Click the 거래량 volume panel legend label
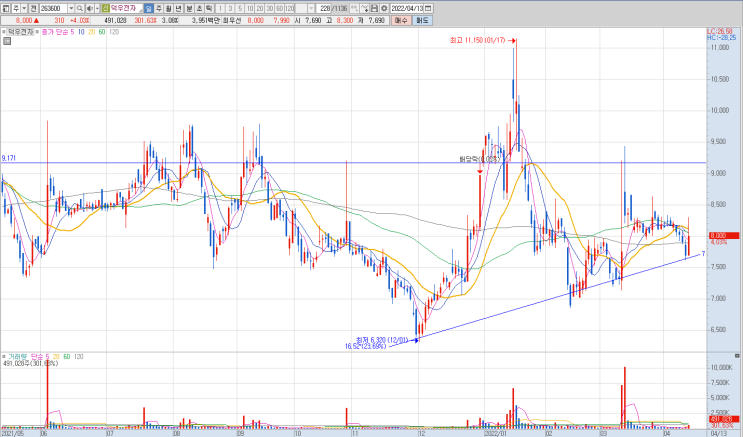The image size is (743, 437). click(18, 356)
